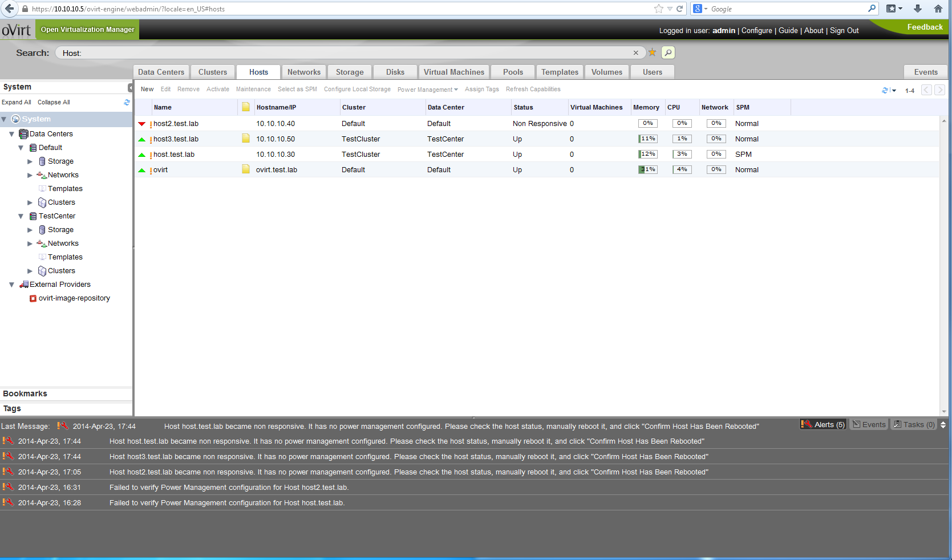Open the Events tab at top right
Screen dimensions: 952x560
click(x=926, y=72)
